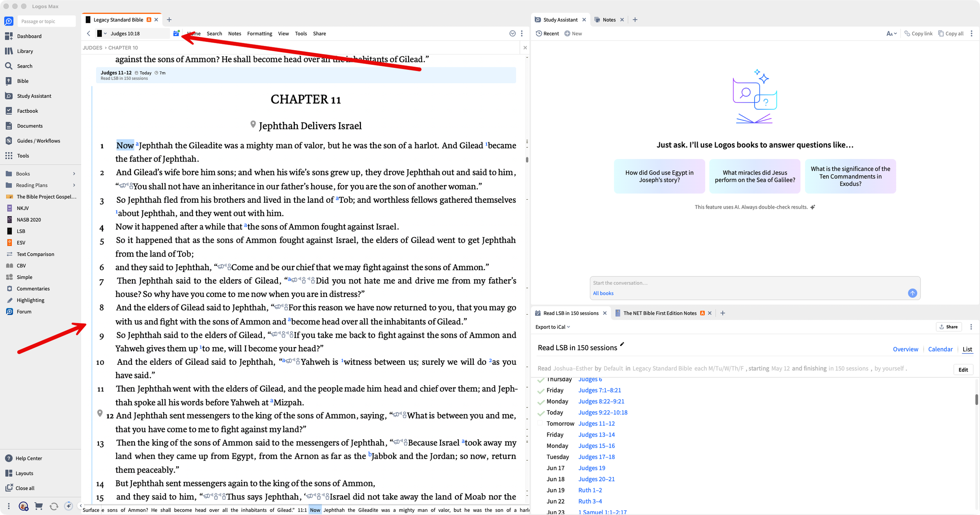Image resolution: width=980 pixels, height=515 pixels.
Task: Click Copy link in Study Assistant
Action: click(x=918, y=33)
